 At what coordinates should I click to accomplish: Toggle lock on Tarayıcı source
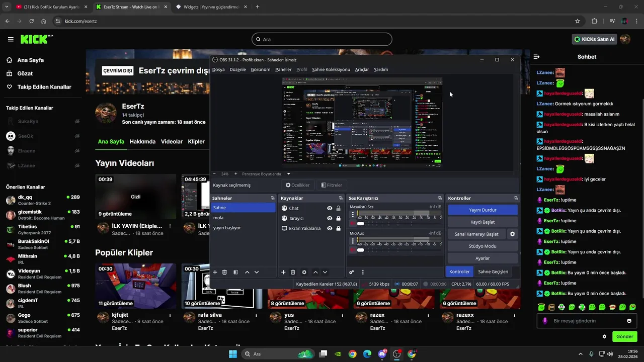pyautogui.click(x=338, y=218)
